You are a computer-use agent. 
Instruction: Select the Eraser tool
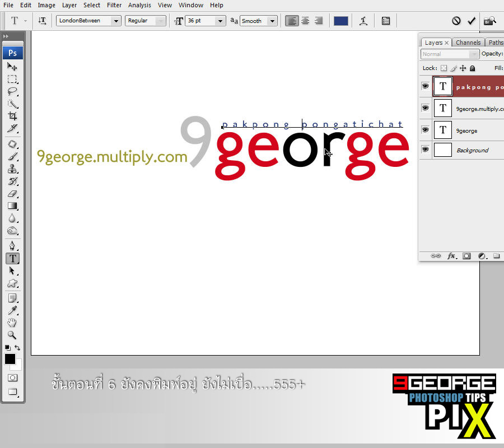point(12,193)
